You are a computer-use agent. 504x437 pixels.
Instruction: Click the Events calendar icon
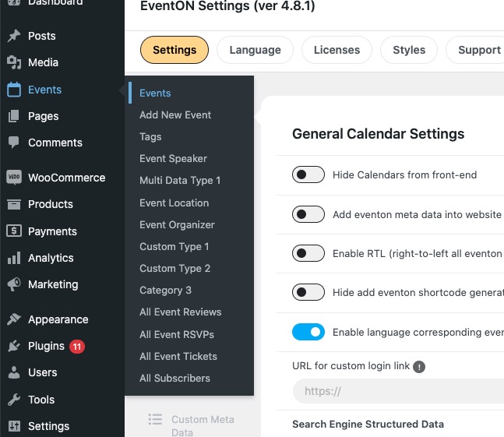14,90
